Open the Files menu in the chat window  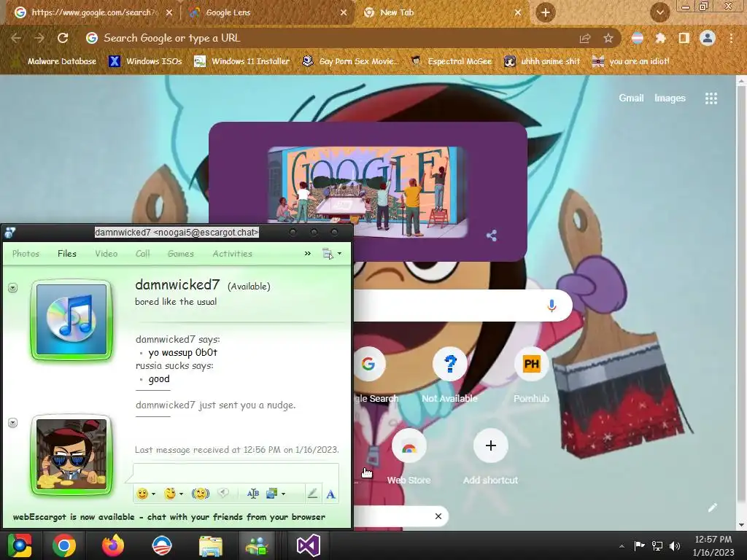67,254
